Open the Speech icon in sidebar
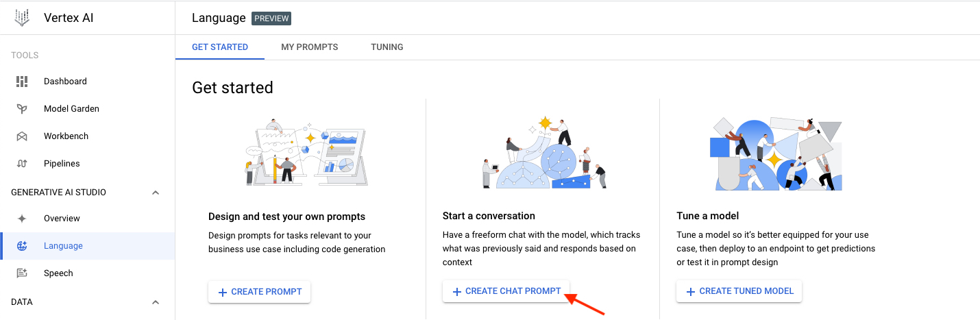980x320 pixels. 22,273
